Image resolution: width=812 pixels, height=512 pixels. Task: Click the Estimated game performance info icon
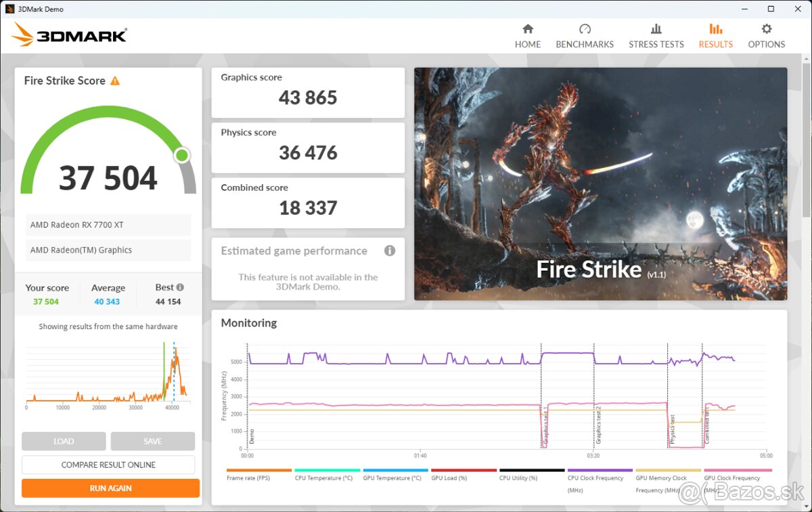[x=390, y=251]
